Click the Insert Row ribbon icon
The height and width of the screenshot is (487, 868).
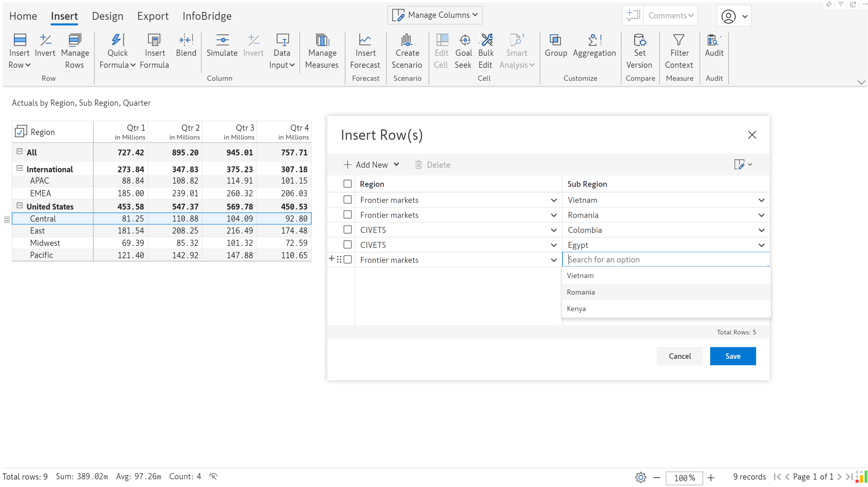tap(19, 40)
